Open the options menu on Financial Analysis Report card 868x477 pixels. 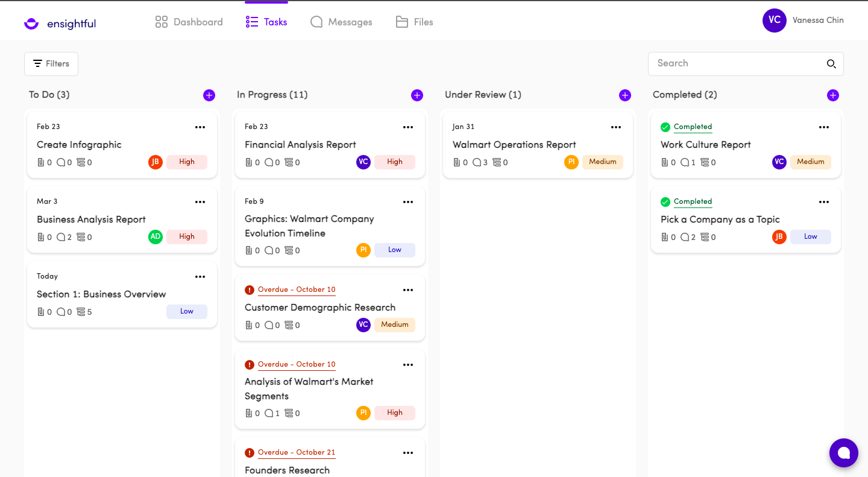(x=408, y=127)
